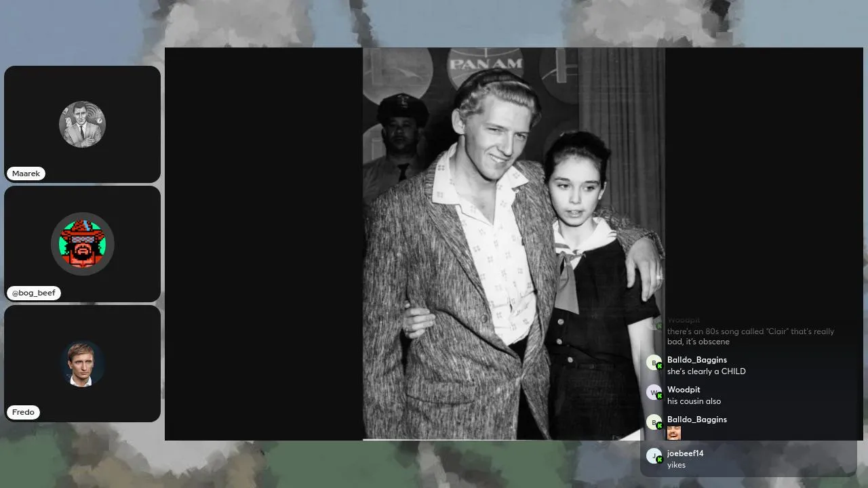Click Maarek's profile avatar
This screenshot has height=488, width=868.
tap(82, 124)
